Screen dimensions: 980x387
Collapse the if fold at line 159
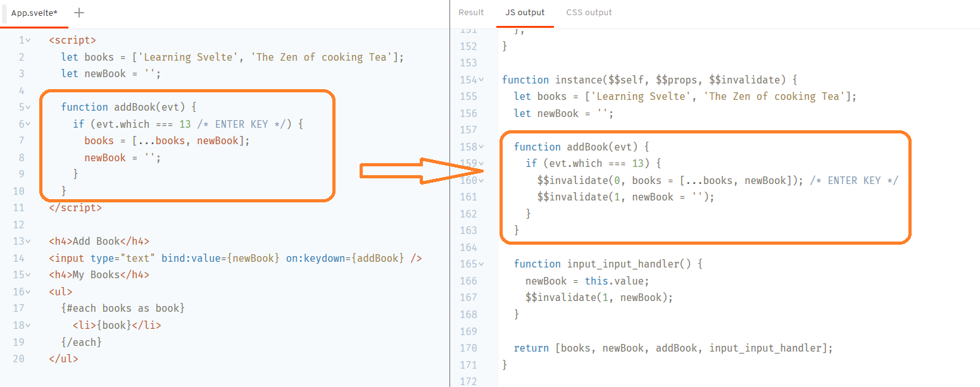pyautogui.click(x=482, y=163)
